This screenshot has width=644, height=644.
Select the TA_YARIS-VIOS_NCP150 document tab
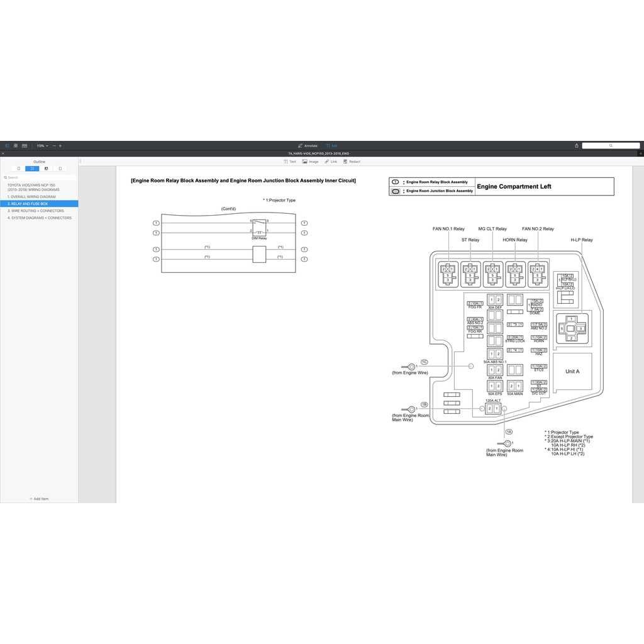[x=319, y=153]
